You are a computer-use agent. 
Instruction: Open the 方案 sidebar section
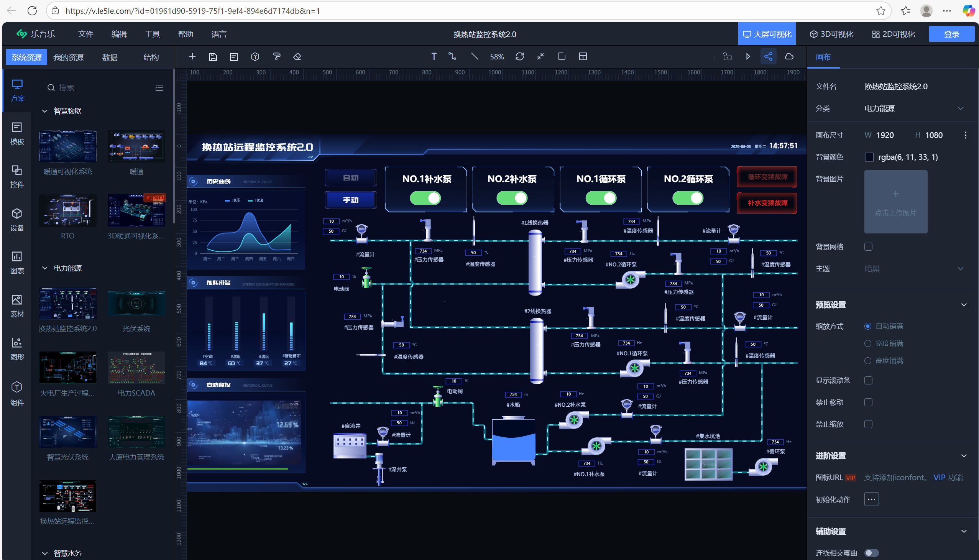17,91
